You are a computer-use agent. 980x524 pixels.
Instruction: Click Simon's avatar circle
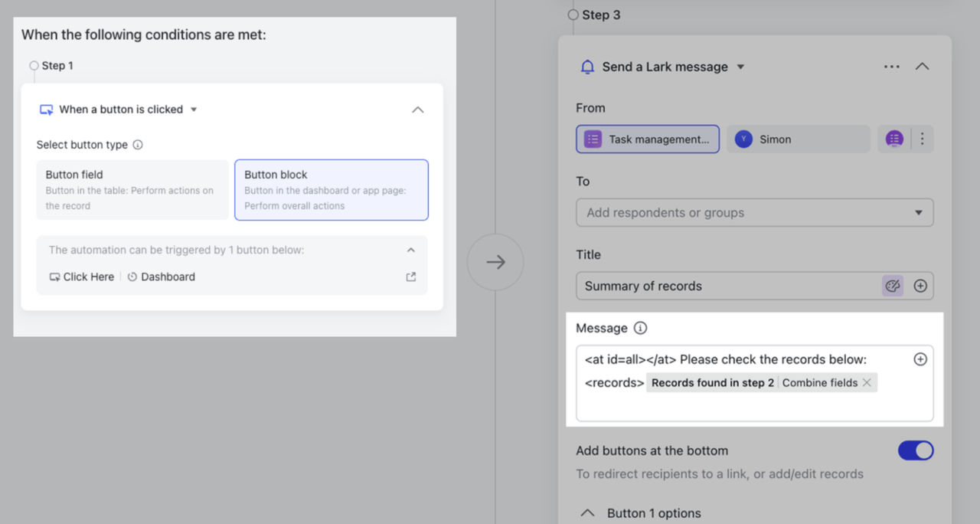743,139
